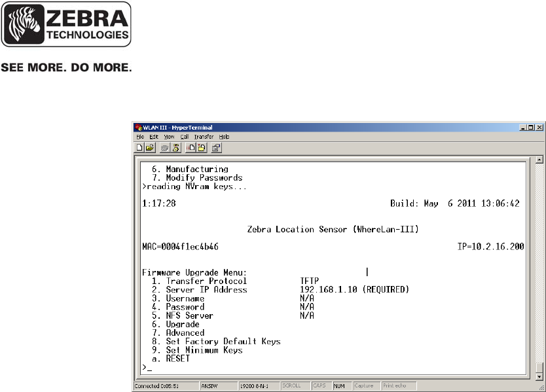Minimize the HyperTerminal window
The image size is (546, 392).
click(x=522, y=128)
